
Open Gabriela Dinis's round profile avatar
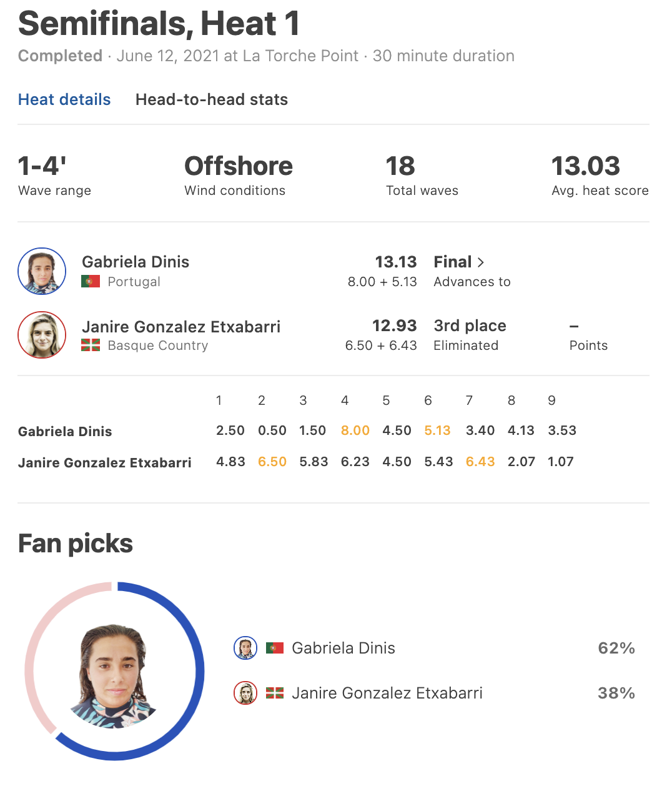coord(42,271)
